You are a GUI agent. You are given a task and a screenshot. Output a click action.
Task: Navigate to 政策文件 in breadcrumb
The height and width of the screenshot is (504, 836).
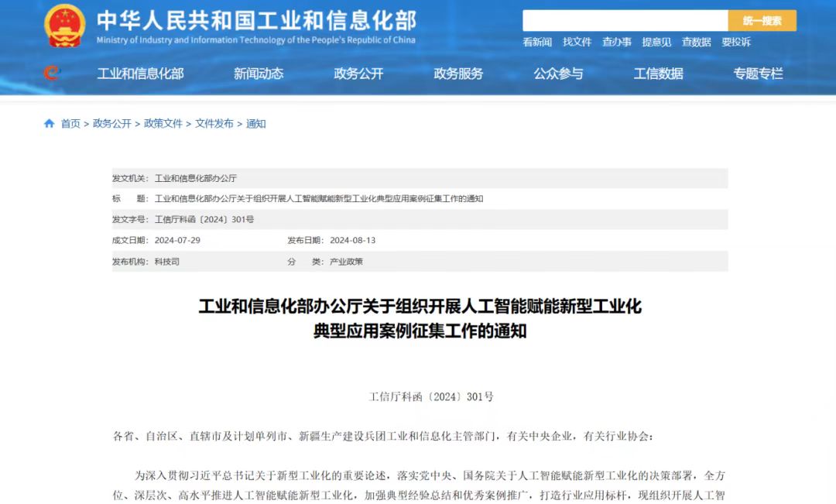(x=163, y=124)
